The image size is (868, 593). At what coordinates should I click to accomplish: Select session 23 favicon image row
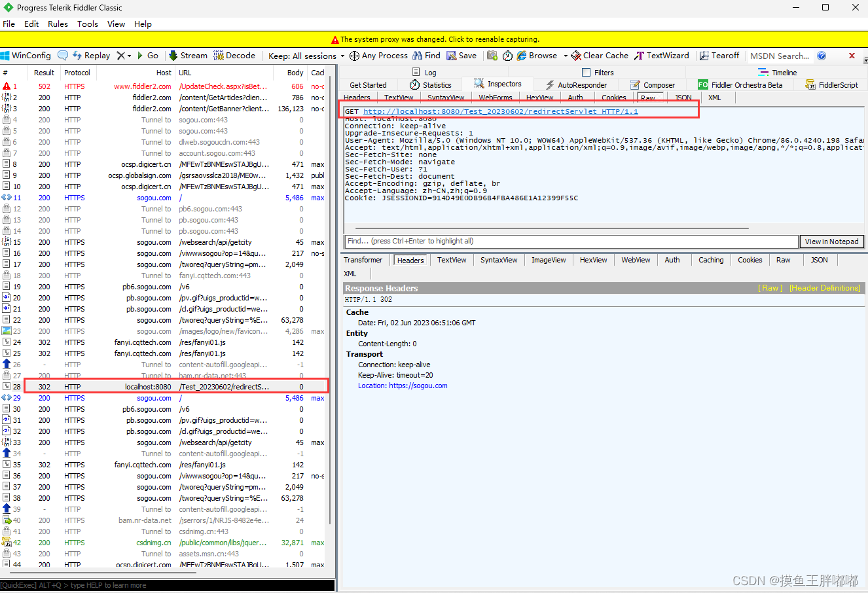(164, 331)
